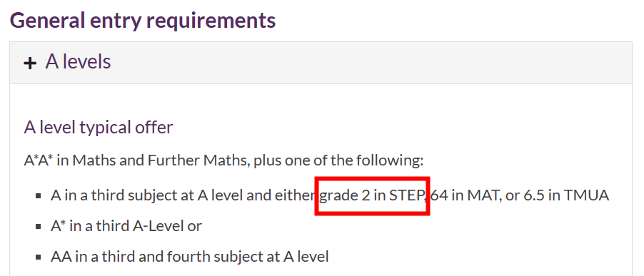Click the square bullet before A* in a third A-Level
Screen dimensions: 644x276
[38, 226]
